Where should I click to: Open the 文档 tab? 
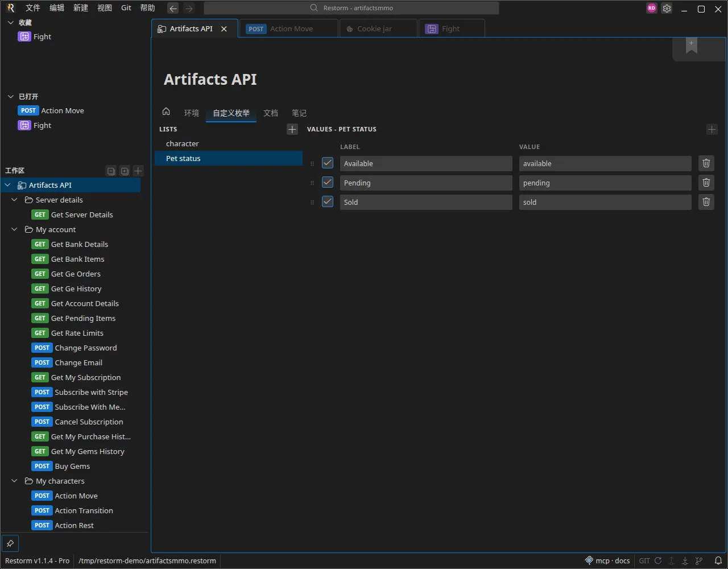point(271,113)
